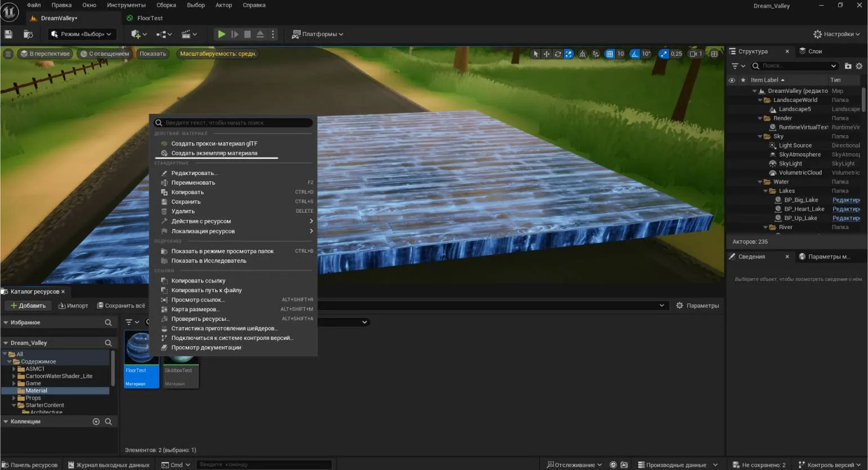Collapse the Water folder in outliner

pyautogui.click(x=760, y=182)
